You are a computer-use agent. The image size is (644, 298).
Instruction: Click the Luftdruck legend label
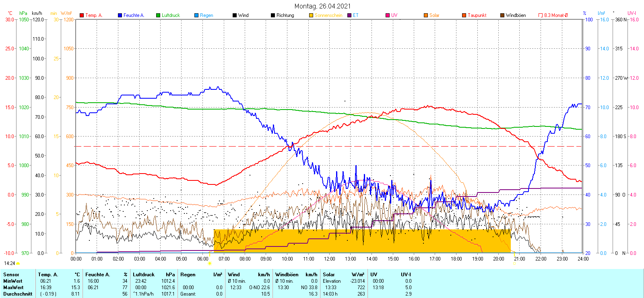pyautogui.click(x=171, y=15)
